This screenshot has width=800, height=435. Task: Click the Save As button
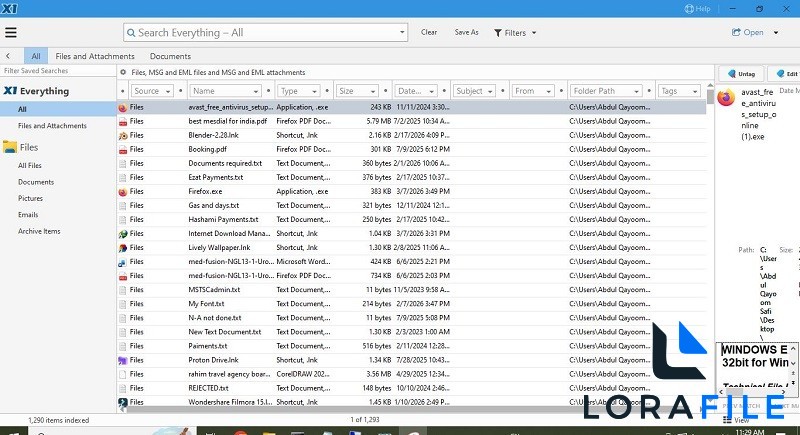coord(466,32)
